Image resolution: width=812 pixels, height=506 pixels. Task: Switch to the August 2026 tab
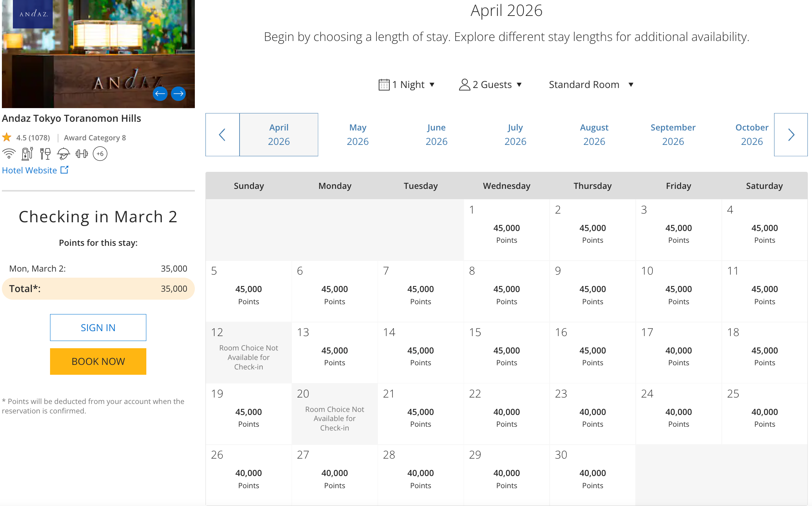[594, 134]
